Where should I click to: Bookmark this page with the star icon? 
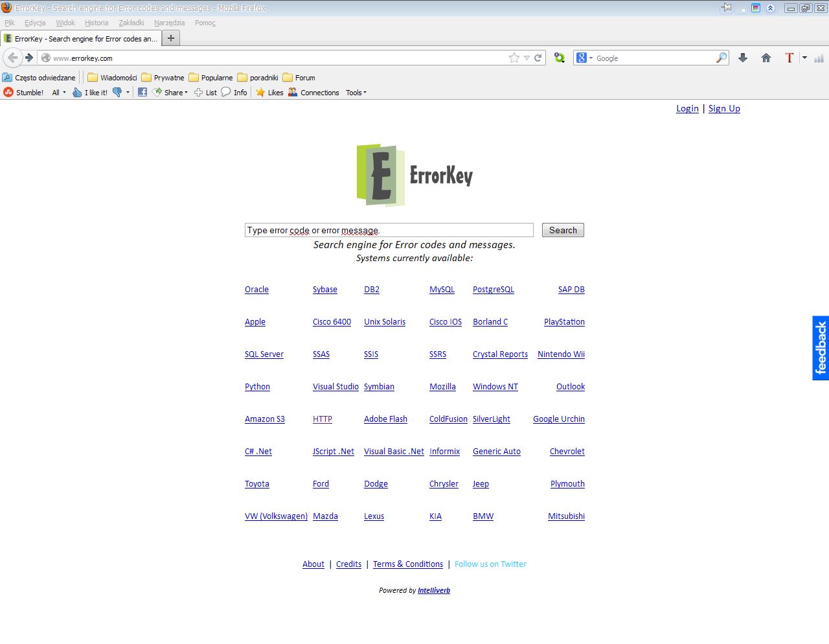tap(514, 58)
